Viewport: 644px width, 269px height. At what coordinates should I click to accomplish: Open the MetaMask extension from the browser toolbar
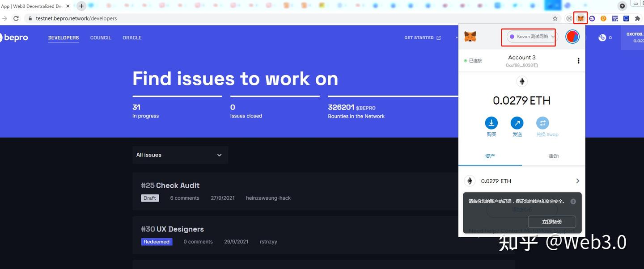(x=580, y=18)
